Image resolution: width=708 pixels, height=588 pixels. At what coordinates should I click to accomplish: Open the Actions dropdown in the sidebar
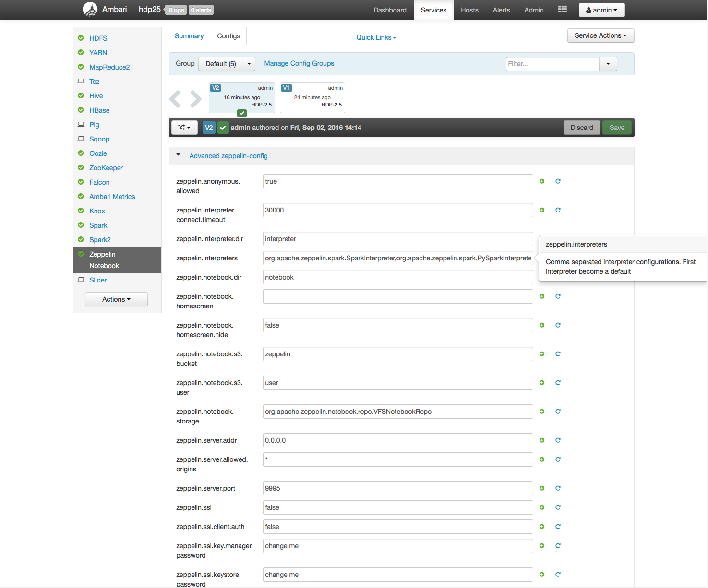(x=116, y=299)
